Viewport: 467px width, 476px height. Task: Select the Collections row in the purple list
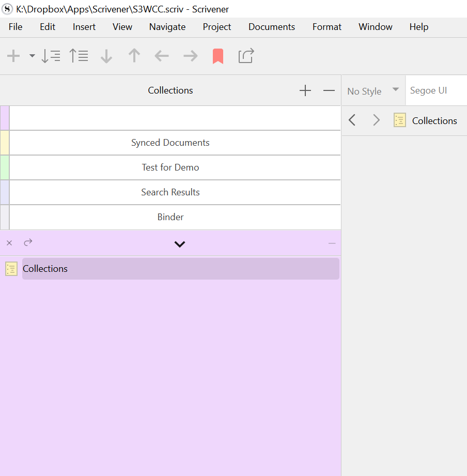click(x=181, y=269)
